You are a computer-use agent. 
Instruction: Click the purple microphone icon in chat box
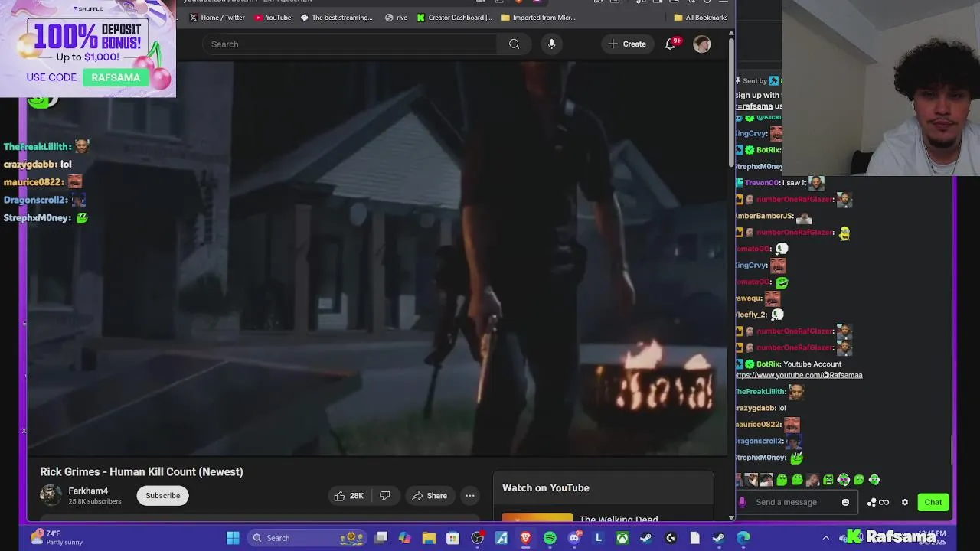pyautogui.click(x=742, y=502)
